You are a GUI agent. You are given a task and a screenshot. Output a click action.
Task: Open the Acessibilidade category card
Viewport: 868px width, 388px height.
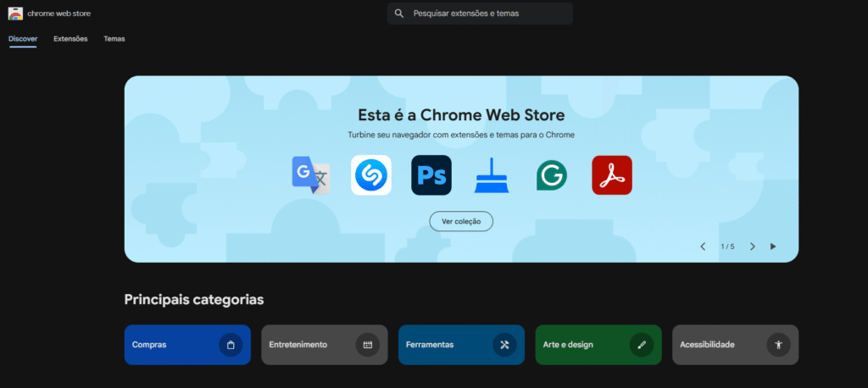[735, 345]
